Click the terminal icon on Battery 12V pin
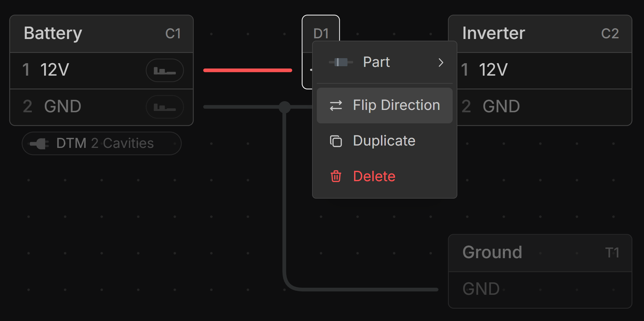 coord(164,71)
